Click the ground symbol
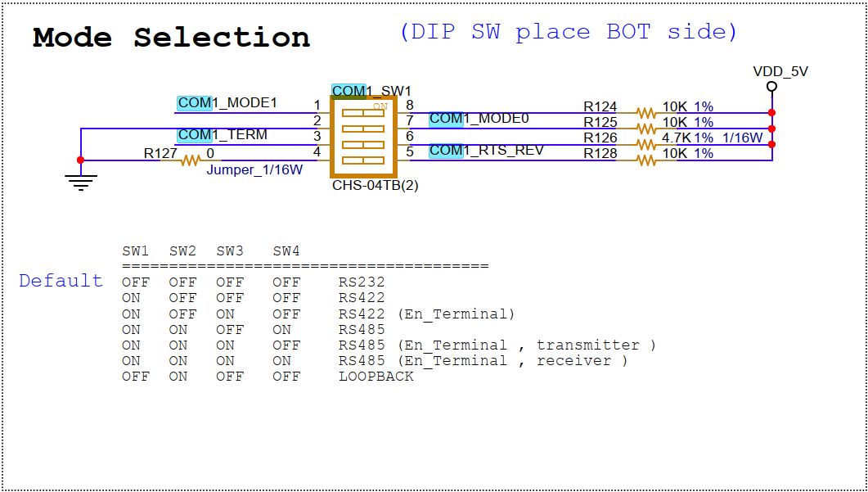 pos(80,182)
